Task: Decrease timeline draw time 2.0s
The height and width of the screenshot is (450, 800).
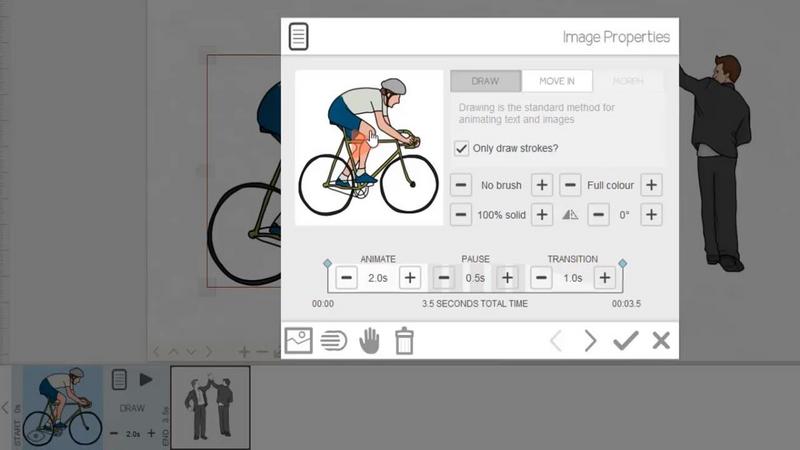Action: point(114,434)
